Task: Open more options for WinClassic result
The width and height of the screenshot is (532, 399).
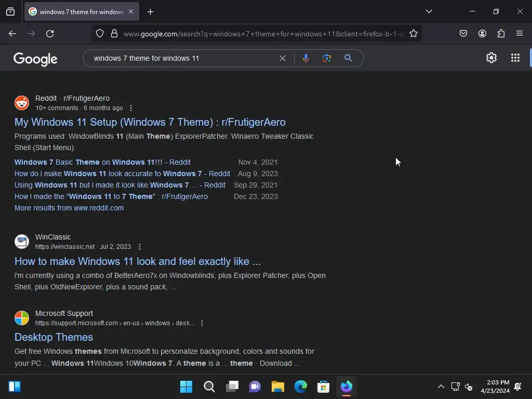Action: [x=140, y=247]
